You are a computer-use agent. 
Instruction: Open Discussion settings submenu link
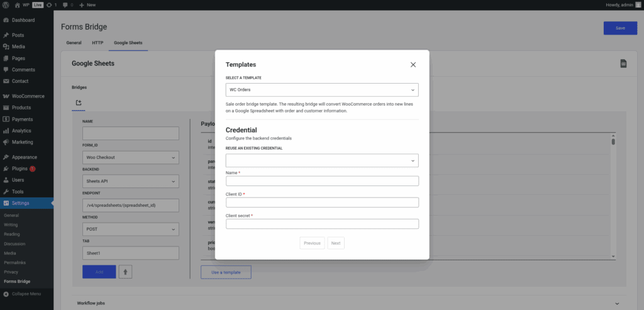click(x=13, y=243)
